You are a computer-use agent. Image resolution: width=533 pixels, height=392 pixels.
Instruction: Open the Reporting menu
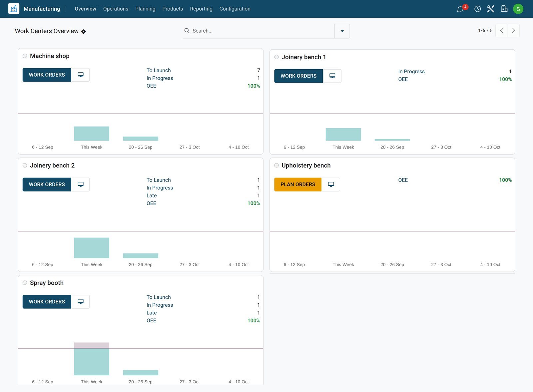tap(201, 9)
